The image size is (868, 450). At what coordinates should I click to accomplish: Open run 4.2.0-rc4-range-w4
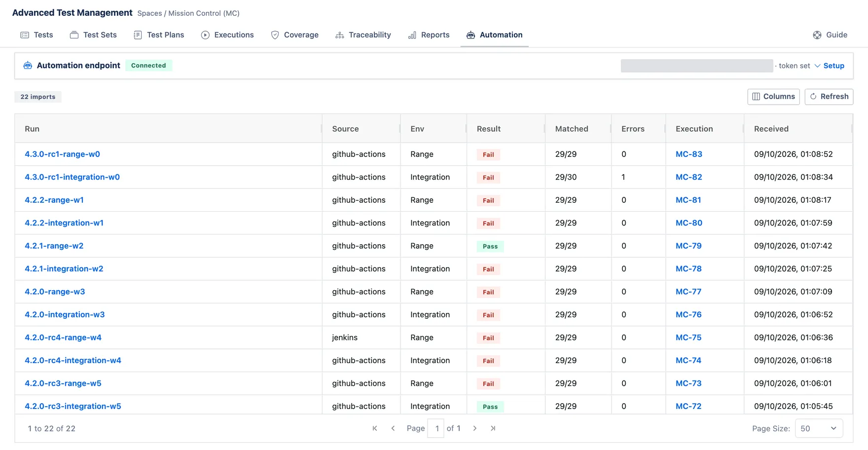click(x=63, y=337)
